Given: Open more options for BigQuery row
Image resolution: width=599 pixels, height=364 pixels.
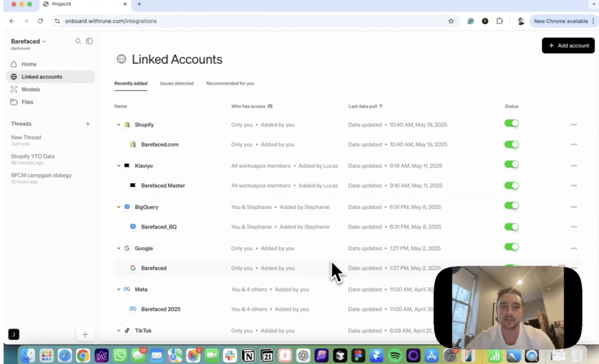Looking at the screenshot, I should pos(574,207).
